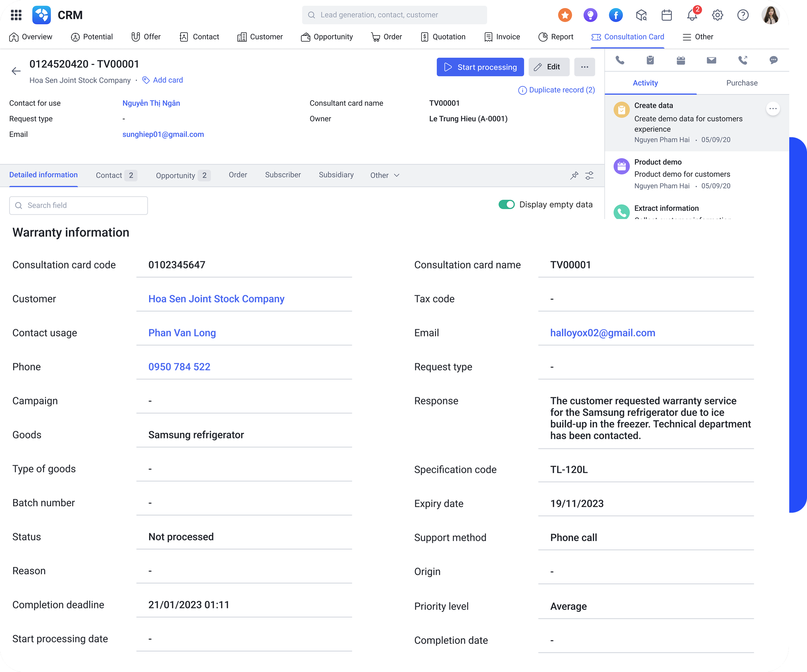Open Hoa Sen Joint Stock Company link
The image size is (807, 672).
[216, 299]
